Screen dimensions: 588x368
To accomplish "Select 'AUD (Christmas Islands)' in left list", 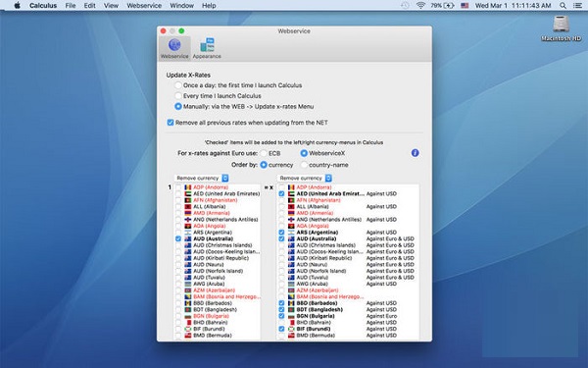I will tap(222, 245).
